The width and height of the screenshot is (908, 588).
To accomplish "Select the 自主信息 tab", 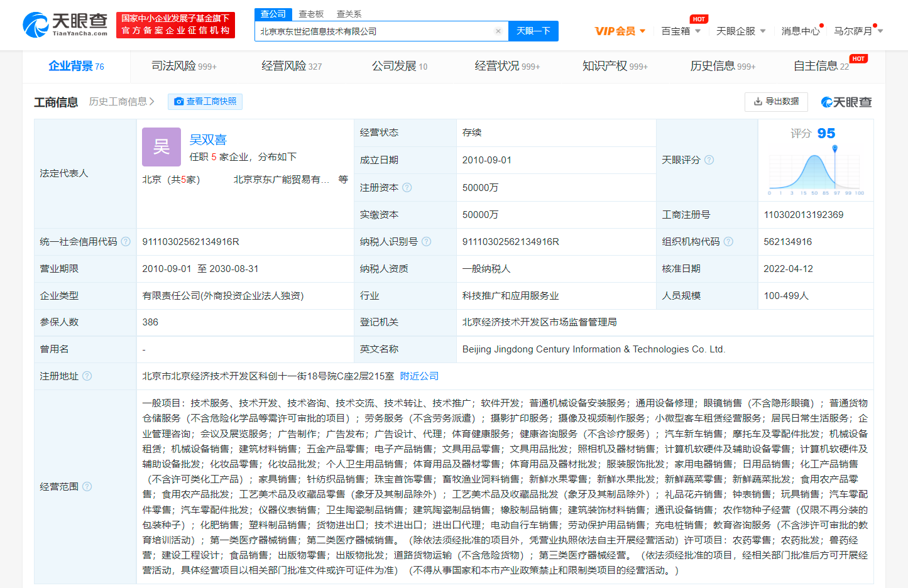I will tap(821, 66).
